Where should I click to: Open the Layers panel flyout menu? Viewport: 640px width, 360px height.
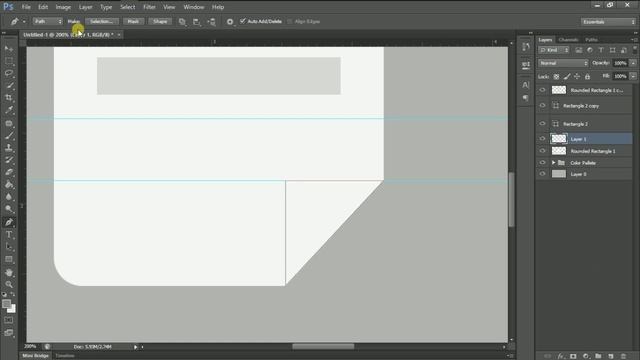[634, 40]
